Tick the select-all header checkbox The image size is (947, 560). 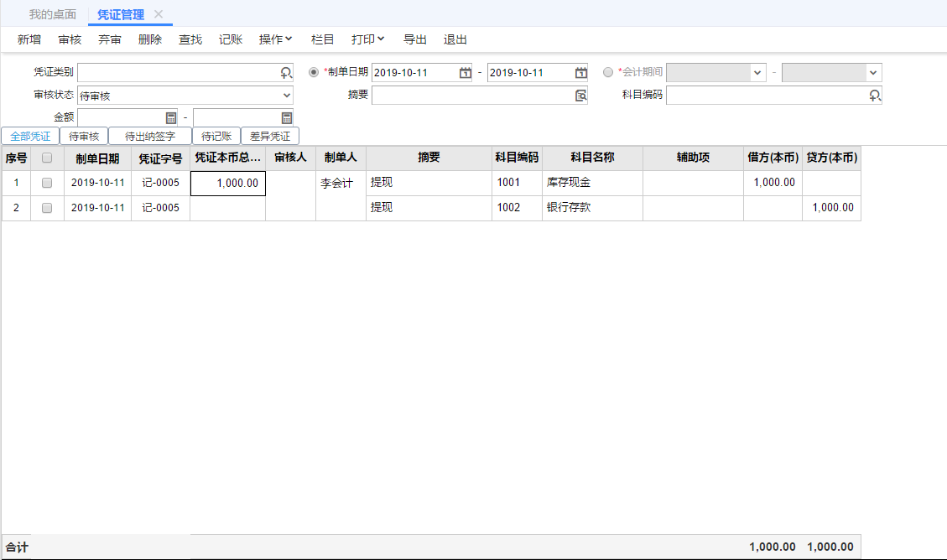(x=47, y=158)
